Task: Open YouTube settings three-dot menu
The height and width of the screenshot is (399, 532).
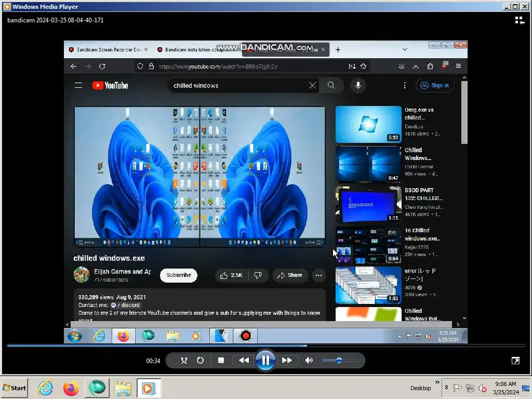Action: coord(405,86)
